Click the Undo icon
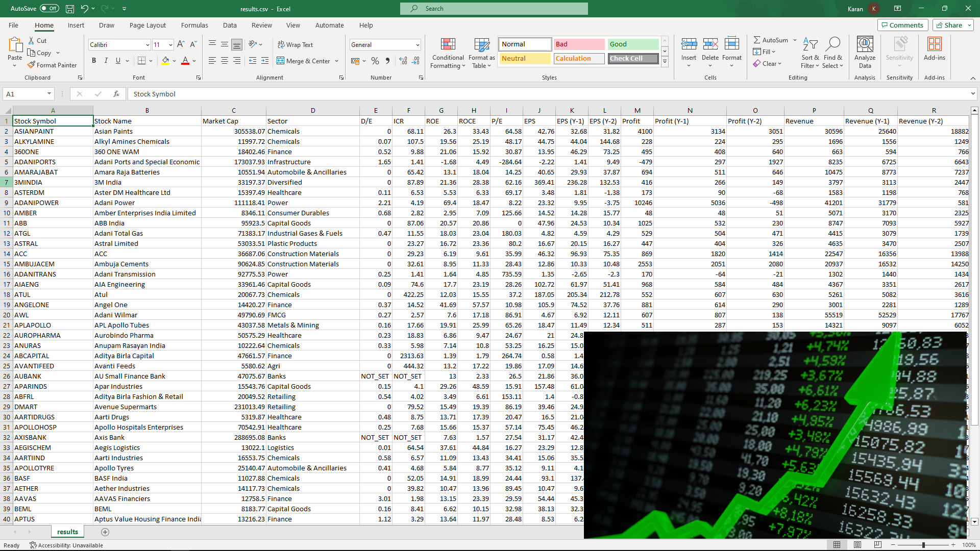Viewport: 980px width, 551px height. 84,9
